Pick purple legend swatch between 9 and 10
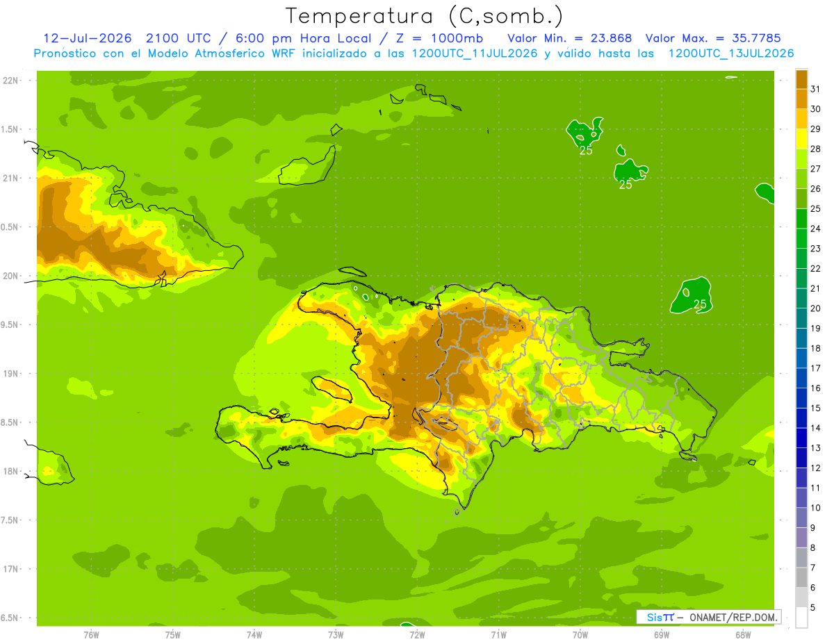Screen dimensions: 834x644 coord(801,518)
